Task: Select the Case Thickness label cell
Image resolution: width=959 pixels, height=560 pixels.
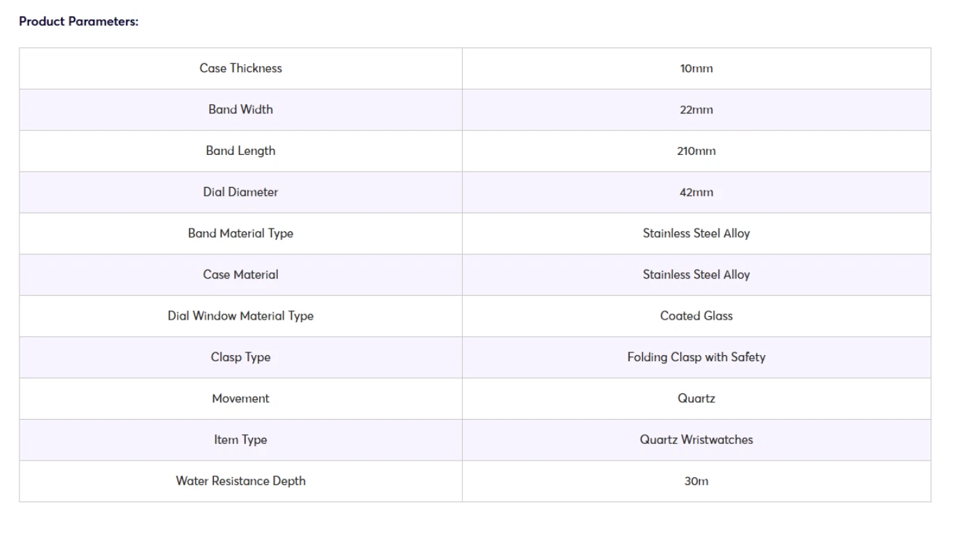Action: [240, 68]
